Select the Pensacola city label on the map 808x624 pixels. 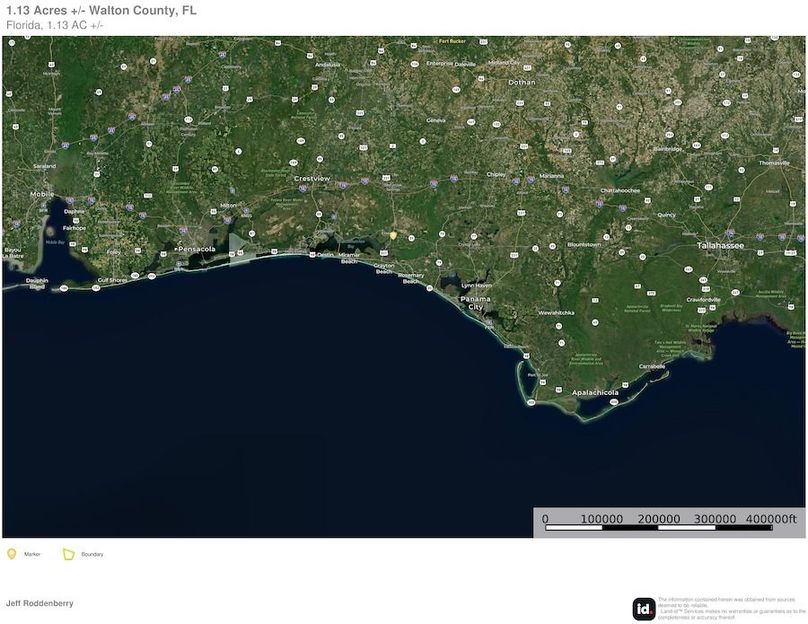click(196, 251)
